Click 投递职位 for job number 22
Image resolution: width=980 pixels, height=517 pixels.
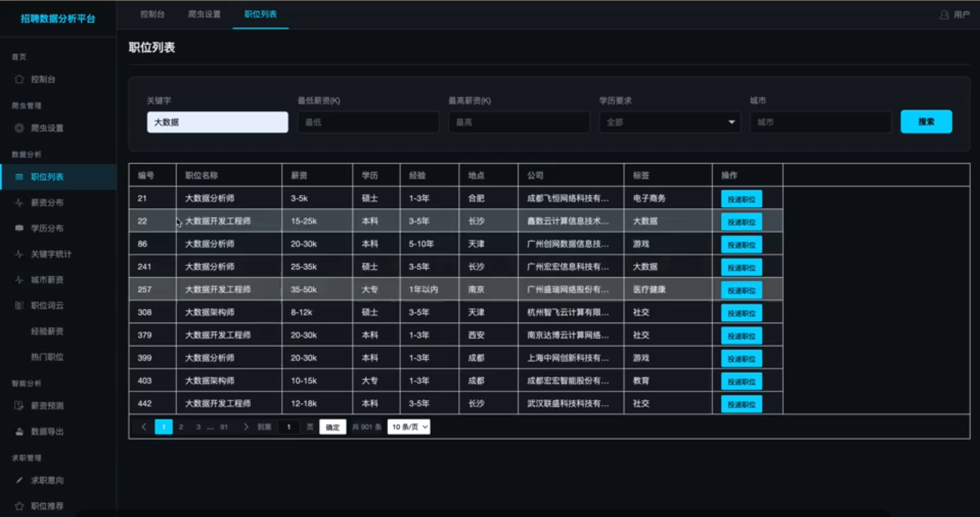741,222
